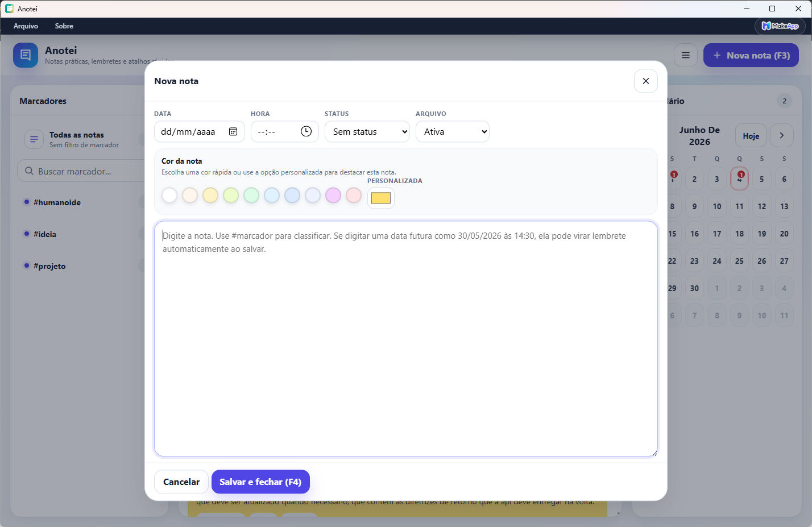Click the MakeApp logo badge
The height and width of the screenshot is (527, 812).
point(780,26)
